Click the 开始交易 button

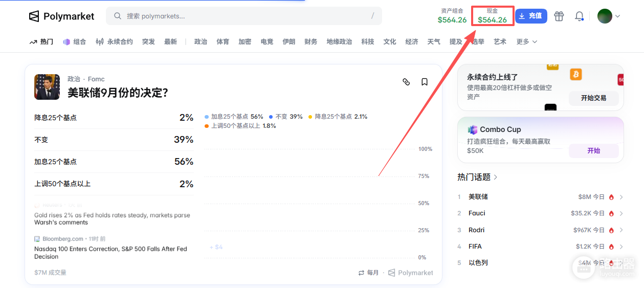(593, 98)
